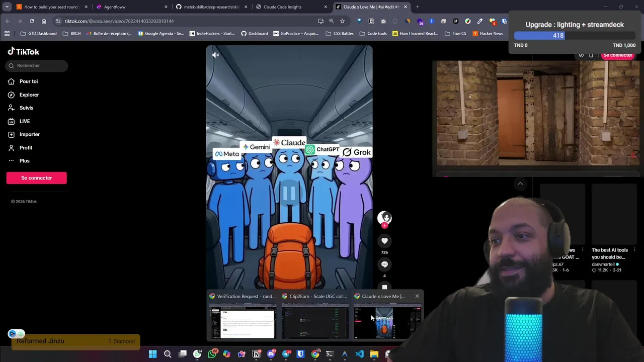Screen dimensions: 644x362
Task: Expand the tab search dropdown
Action: pos(7,7)
